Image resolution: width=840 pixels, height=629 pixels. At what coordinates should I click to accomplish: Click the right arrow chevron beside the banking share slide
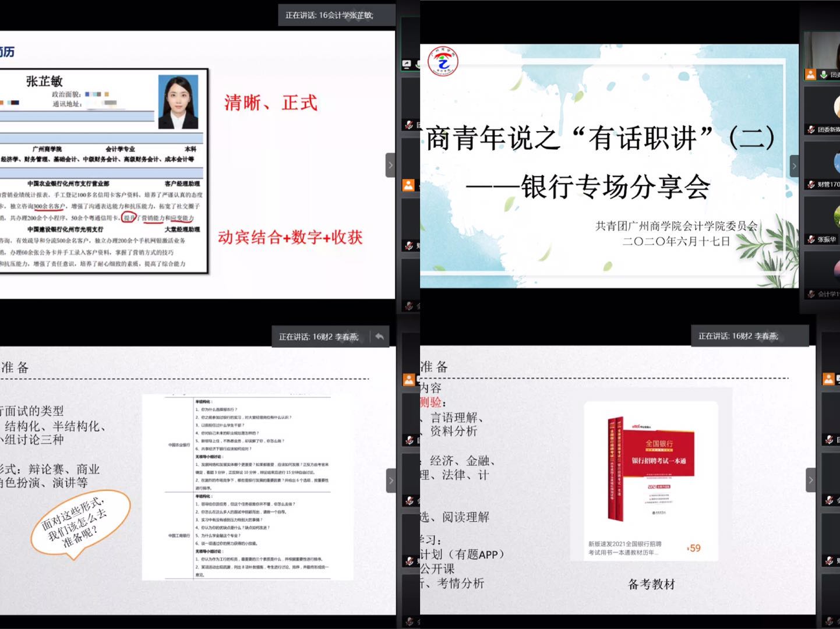coord(794,166)
